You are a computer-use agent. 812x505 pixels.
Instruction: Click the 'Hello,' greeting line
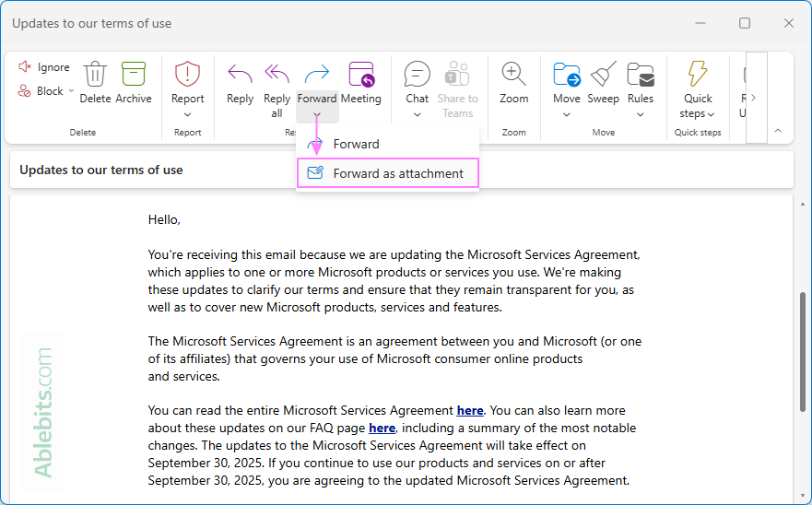pos(164,220)
